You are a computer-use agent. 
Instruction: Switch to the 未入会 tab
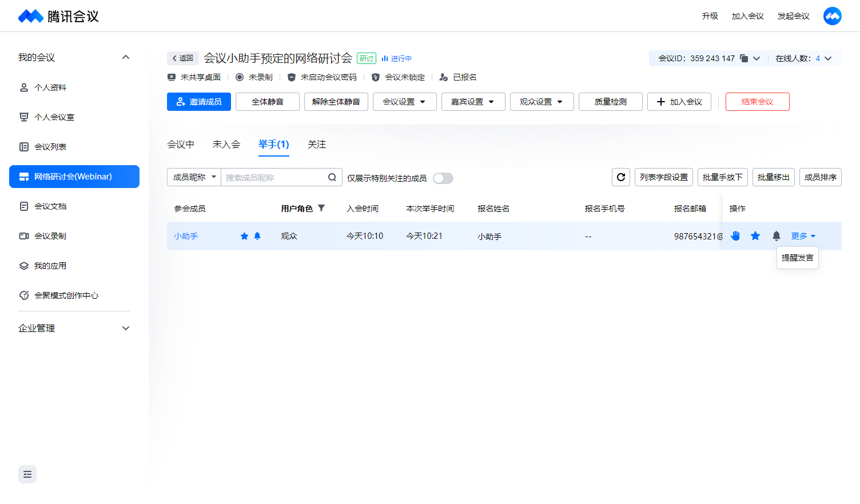[226, 145]
